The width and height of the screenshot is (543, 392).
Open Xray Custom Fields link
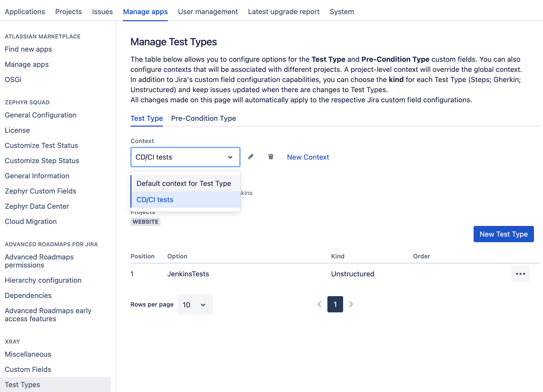[x=28, y=369]
